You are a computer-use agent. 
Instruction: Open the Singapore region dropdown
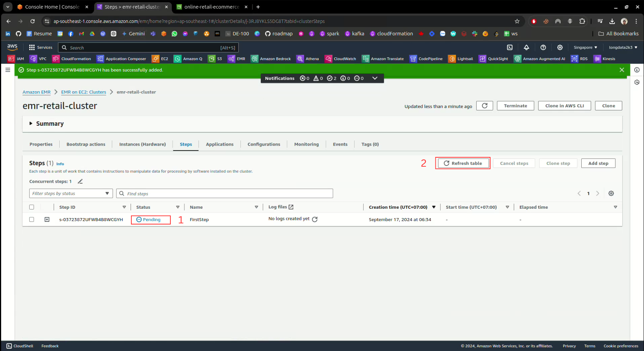[x=585, y=47]
